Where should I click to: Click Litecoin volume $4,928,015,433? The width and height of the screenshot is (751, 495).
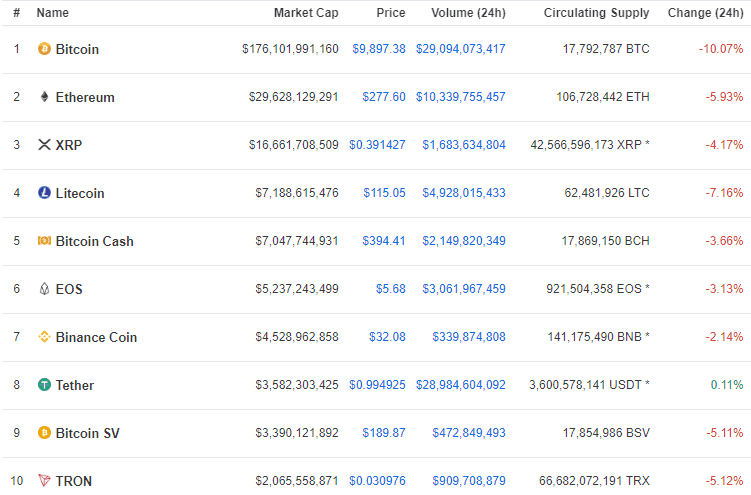[464, 192]
